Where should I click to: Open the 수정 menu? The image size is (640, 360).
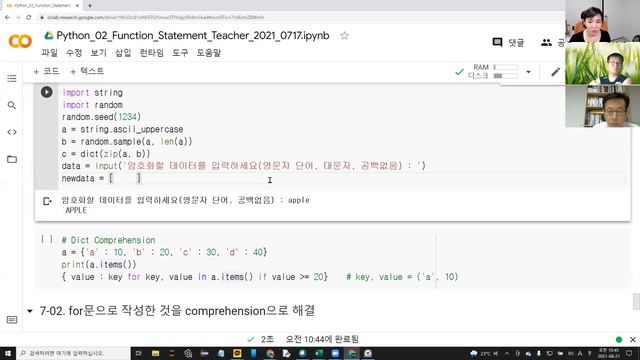click(x=74, y=53)
